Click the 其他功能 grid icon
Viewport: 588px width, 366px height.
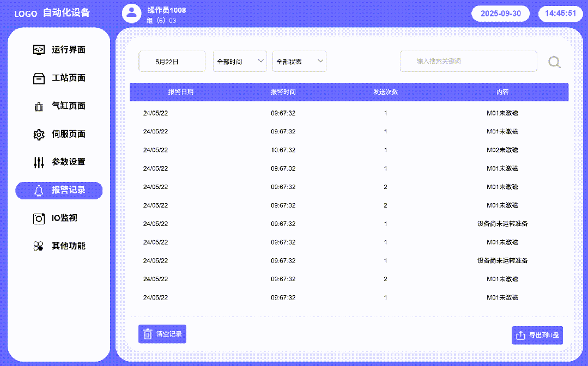click(x=38, y=246)
